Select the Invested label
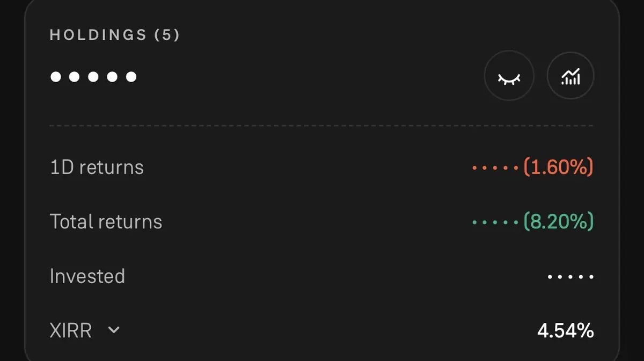 (x=87, y=276)
